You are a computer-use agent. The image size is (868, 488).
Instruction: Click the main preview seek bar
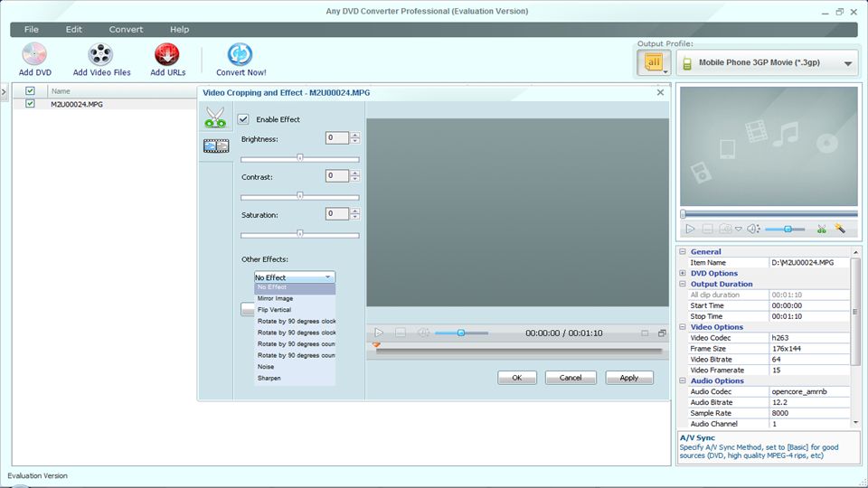point(769,213)
